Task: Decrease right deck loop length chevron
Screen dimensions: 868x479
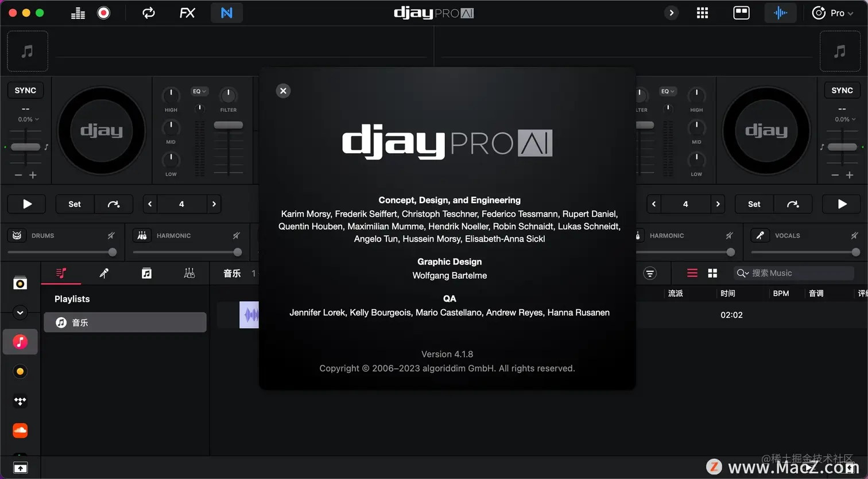Action: [654, 204]
